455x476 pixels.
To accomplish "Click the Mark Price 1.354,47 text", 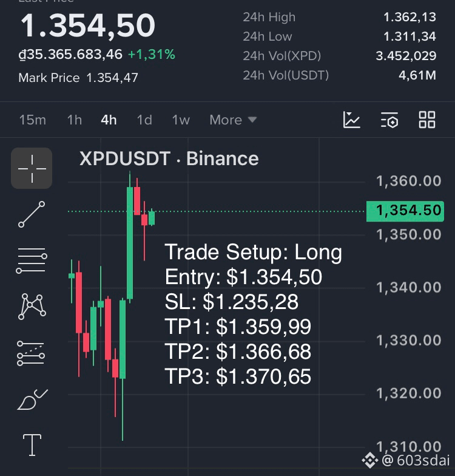I will click(78, 78).
